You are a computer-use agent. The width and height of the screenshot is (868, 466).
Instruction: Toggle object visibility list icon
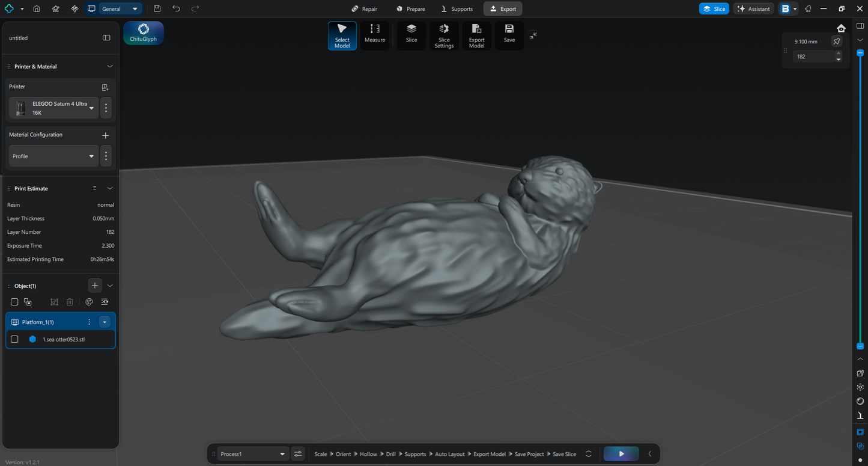(105, 302)
